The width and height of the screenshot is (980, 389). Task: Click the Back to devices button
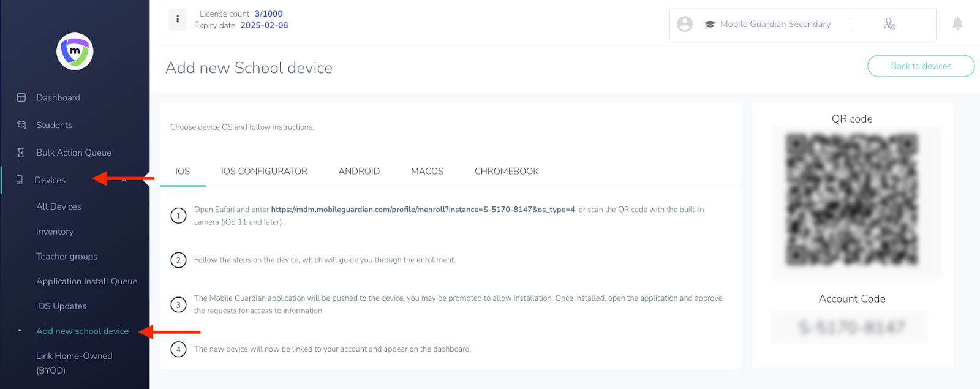coord(921,66)
